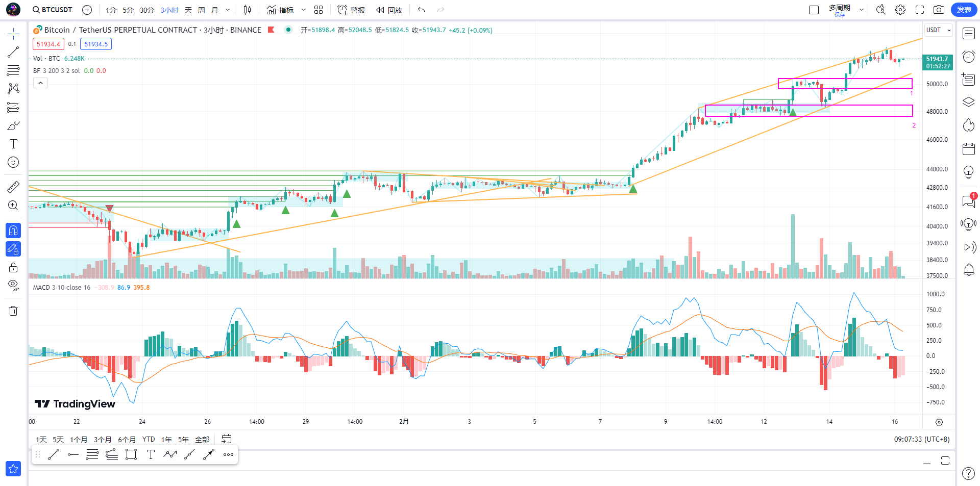
Task: Open the indicators (指标) menu
Action: coord(280,10)
